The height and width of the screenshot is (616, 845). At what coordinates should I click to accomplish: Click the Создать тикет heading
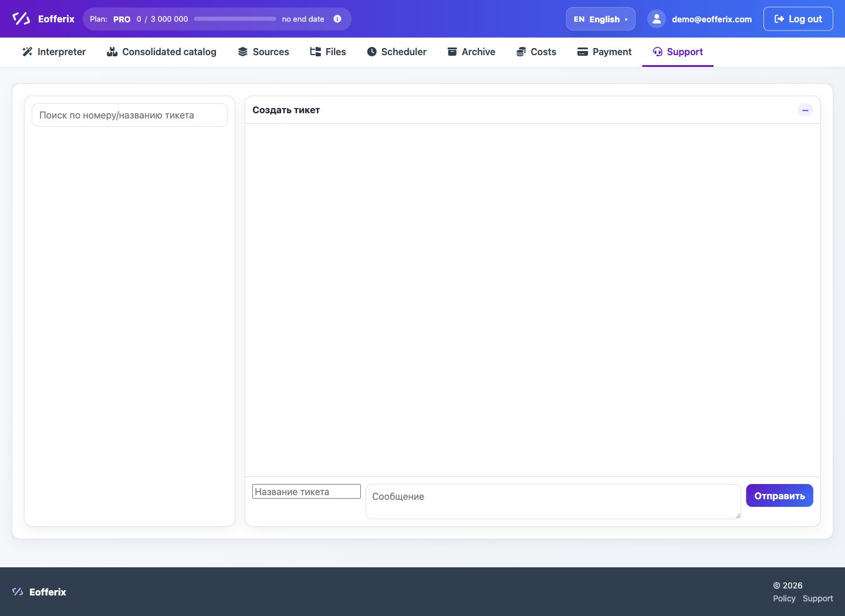[286, 110]
